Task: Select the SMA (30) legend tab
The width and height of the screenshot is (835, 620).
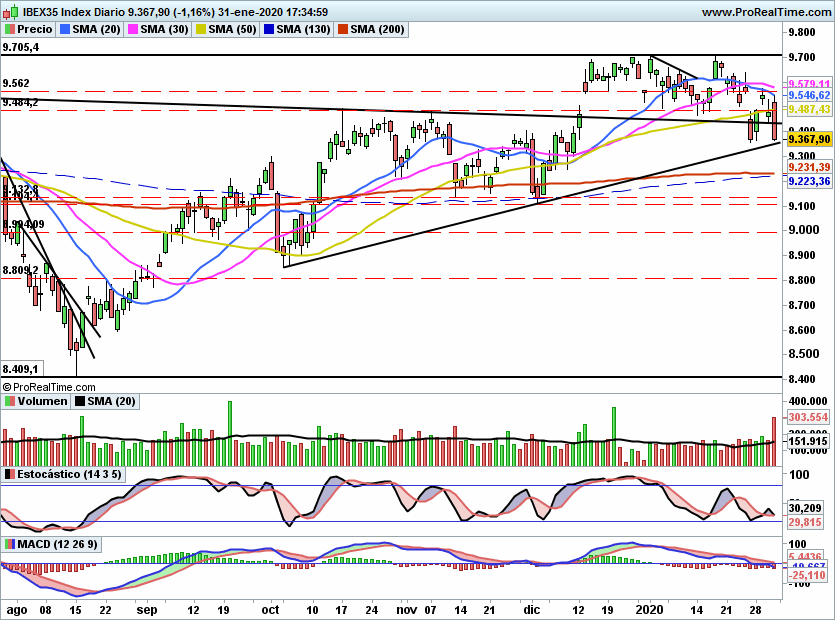Action: click(161, 30)
